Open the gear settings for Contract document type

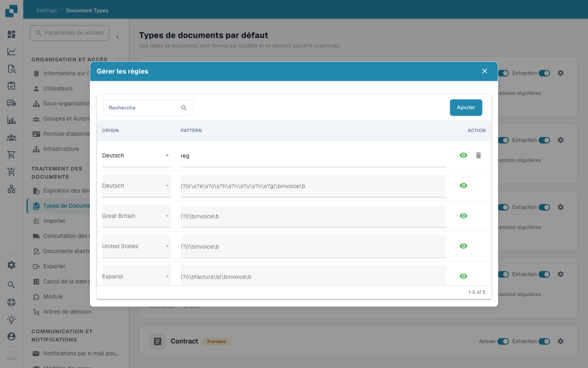(x=561, y=341)
